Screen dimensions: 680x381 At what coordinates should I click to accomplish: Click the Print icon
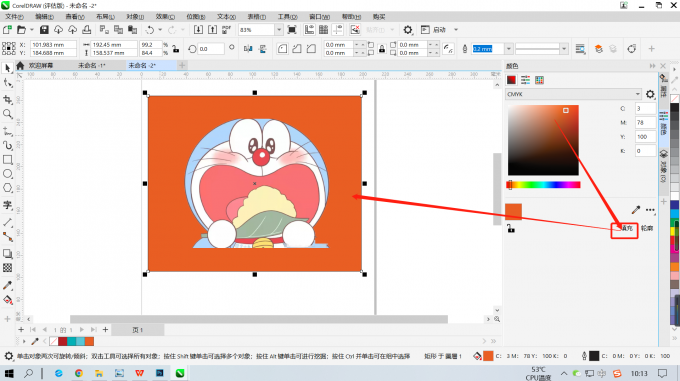pos(87,29)
